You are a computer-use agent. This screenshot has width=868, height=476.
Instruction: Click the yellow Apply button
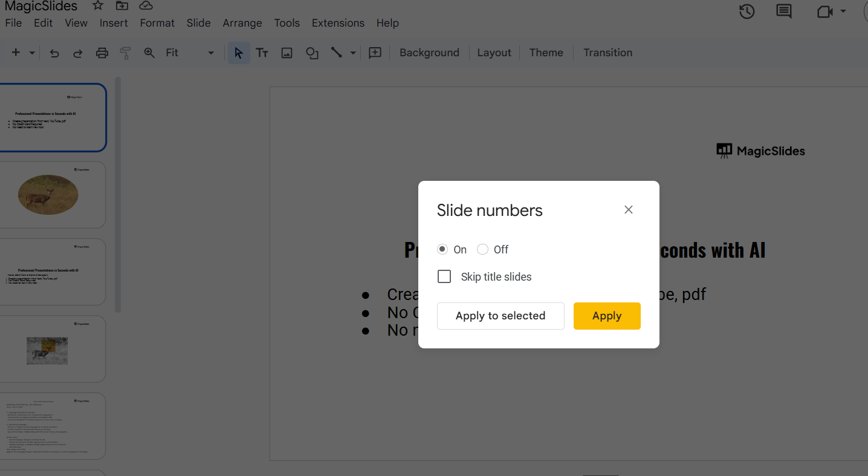point(606,316)
